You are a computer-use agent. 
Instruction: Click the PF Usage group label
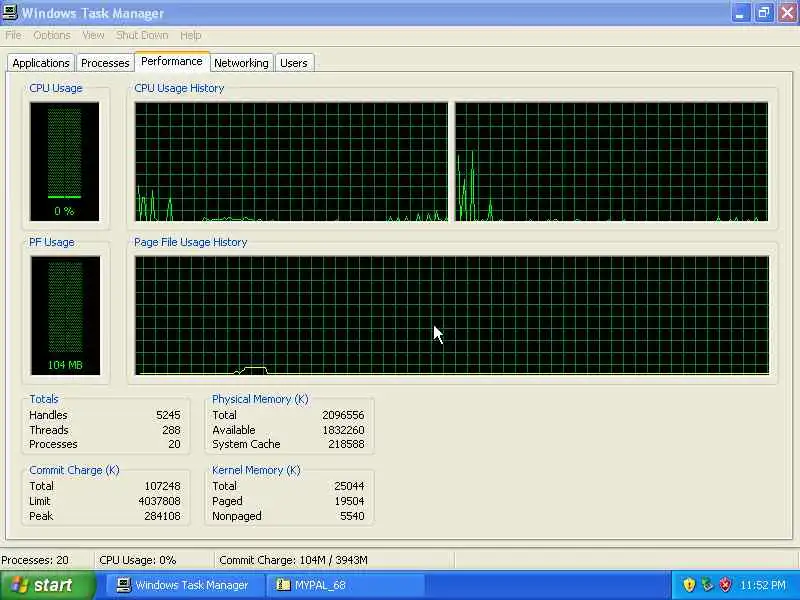(x=52, y=242)
